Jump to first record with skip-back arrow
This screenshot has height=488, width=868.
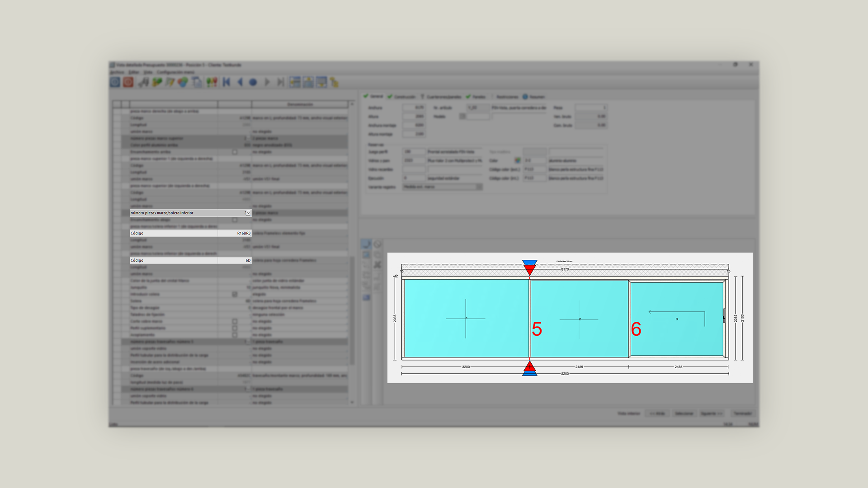click(226, 82)
